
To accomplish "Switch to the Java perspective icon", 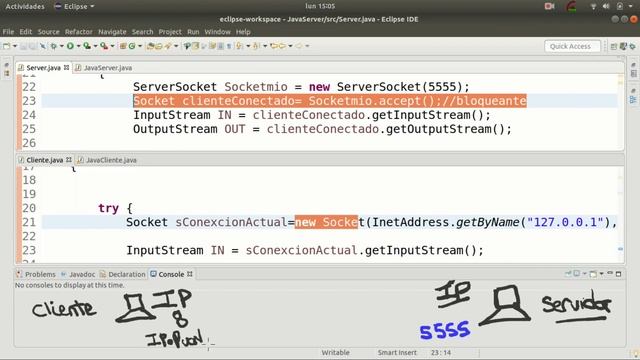I will click(x=623, y=47).
